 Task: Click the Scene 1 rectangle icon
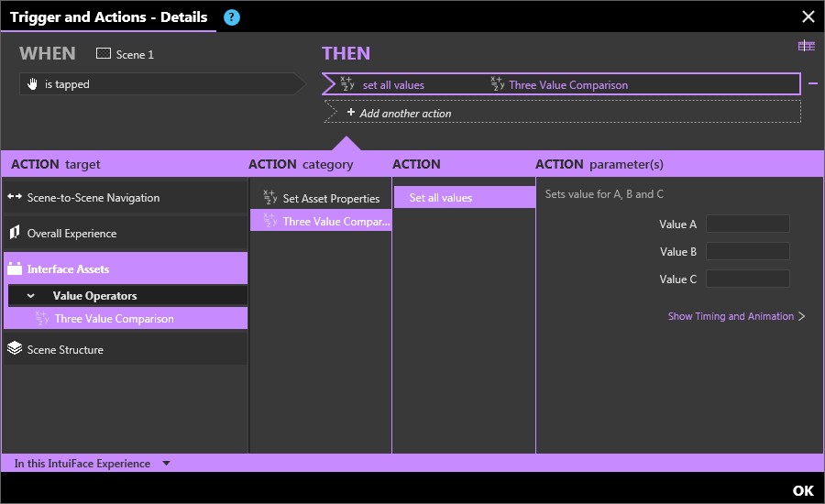tap(103, 54)
